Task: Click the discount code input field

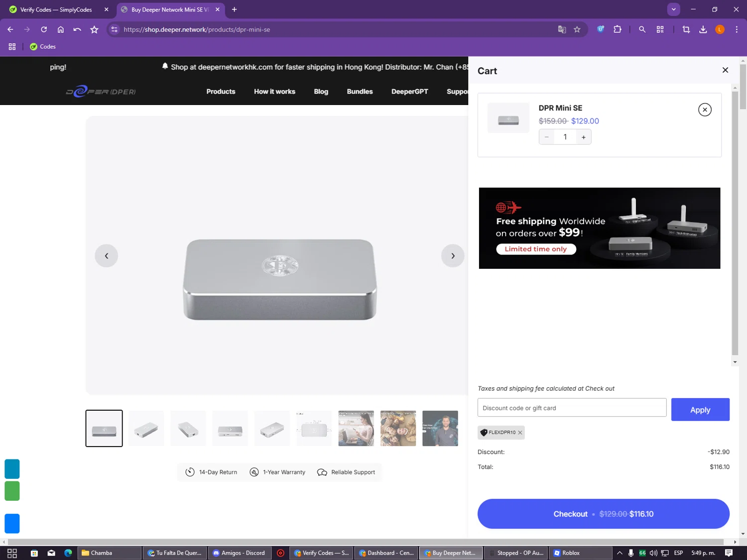Action: [572, 408]
